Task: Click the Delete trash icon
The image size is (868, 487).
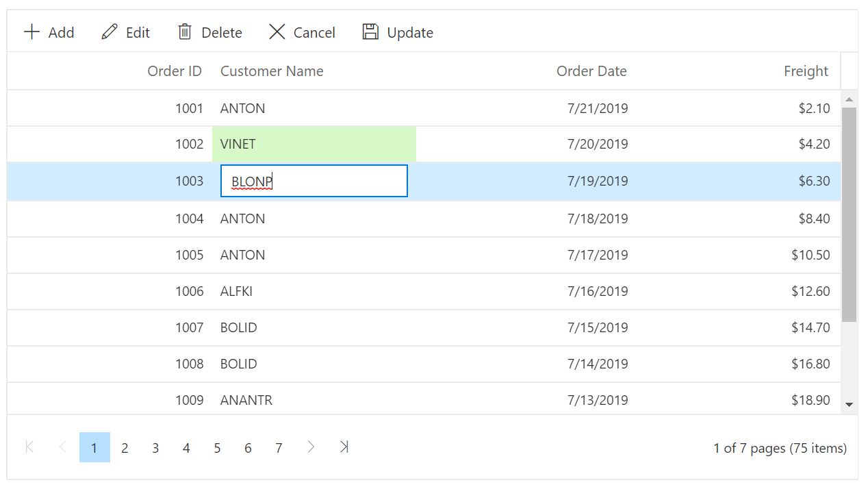Action: pyautogui.click(x=185, y=32)
